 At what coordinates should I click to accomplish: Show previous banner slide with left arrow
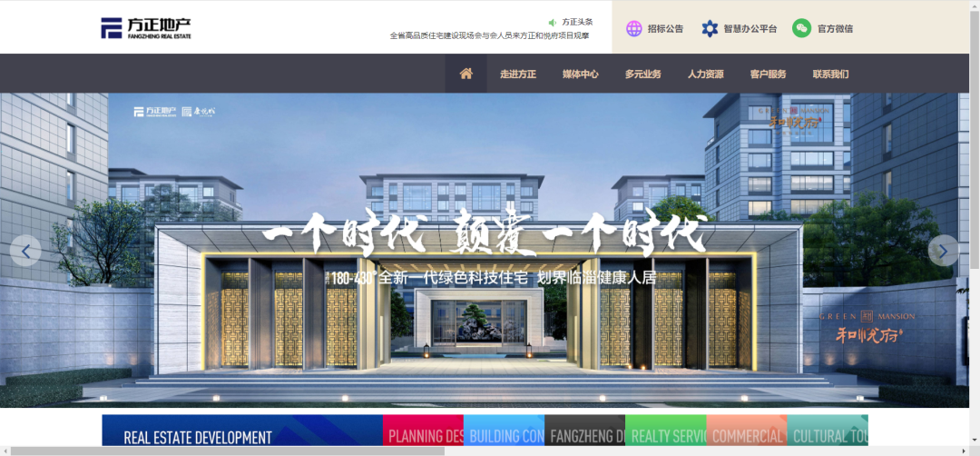[25, 251]
